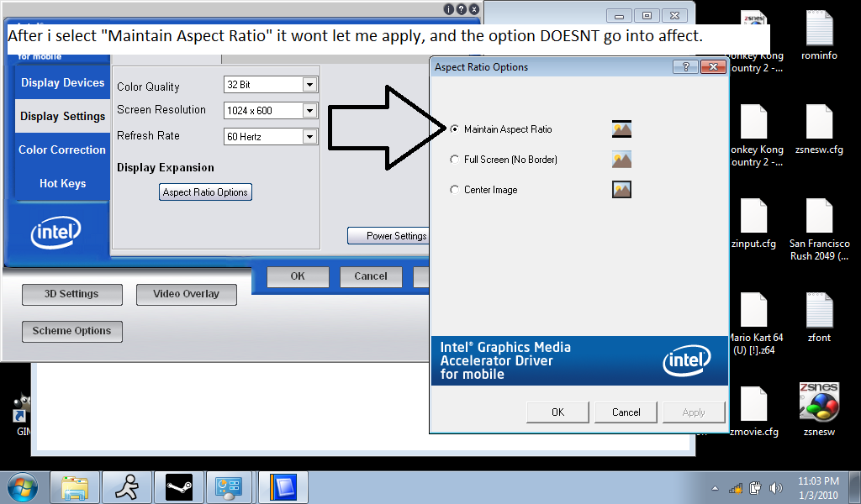Screen dimensions: 861x504
Task: Go to the Hot Keys tab
Action: [62, 183]
